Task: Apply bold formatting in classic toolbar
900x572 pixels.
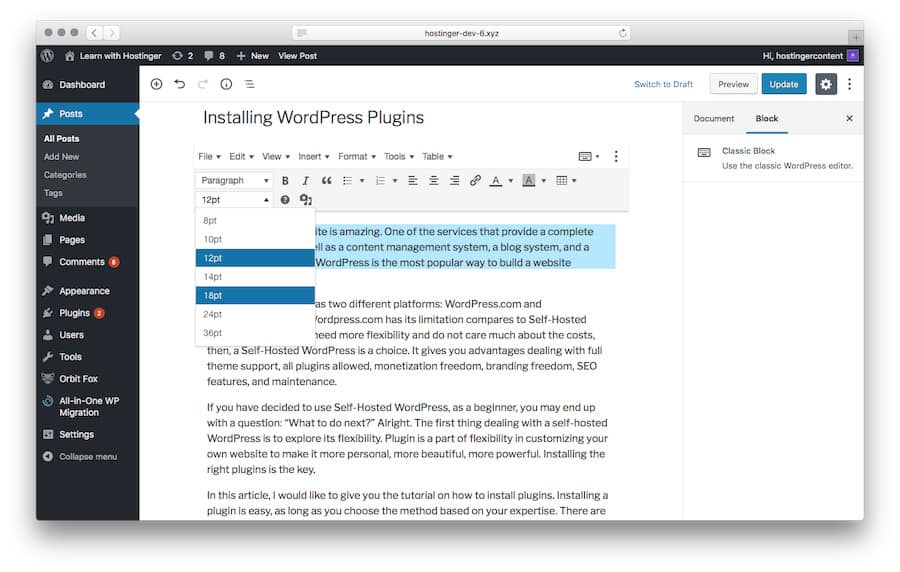Action: (x=285, y=181)
